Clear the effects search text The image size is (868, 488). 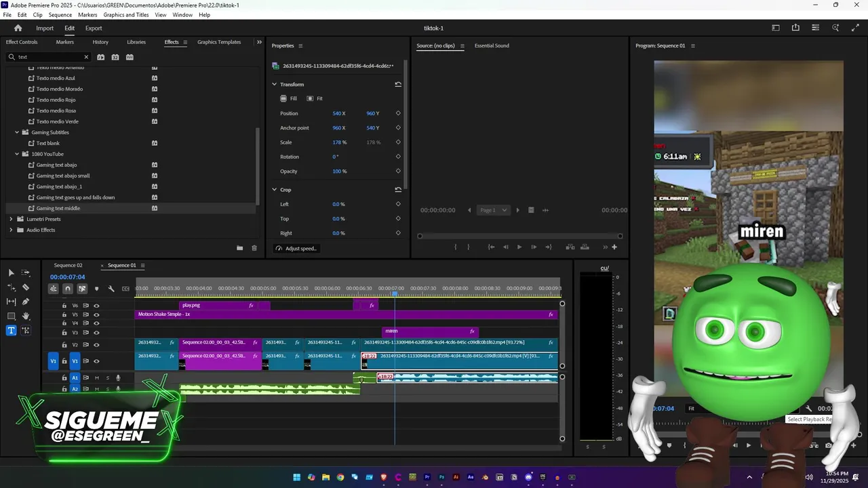coord(86,57)
